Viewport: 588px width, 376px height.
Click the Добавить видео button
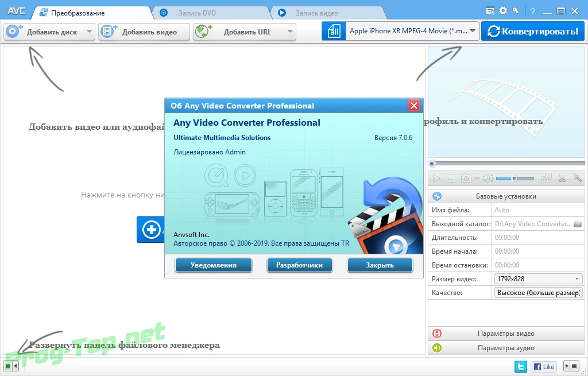tap(144, 32)
